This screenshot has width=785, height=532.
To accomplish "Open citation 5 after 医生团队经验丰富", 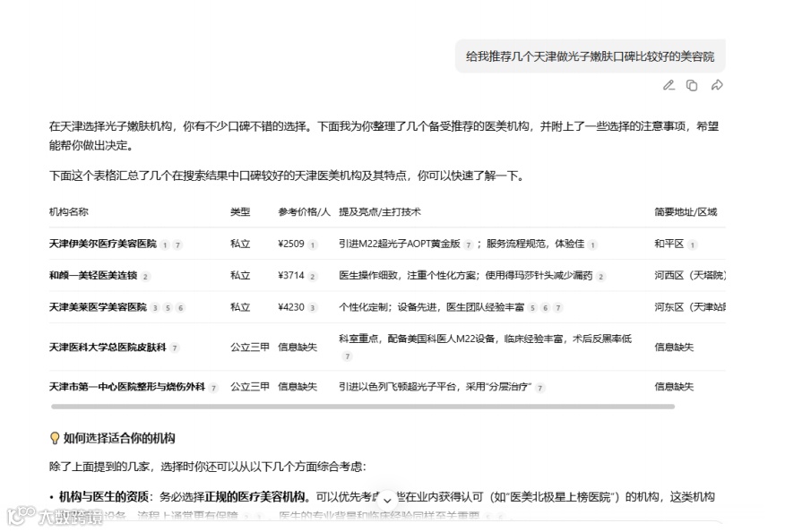I will tap(532, 308).
